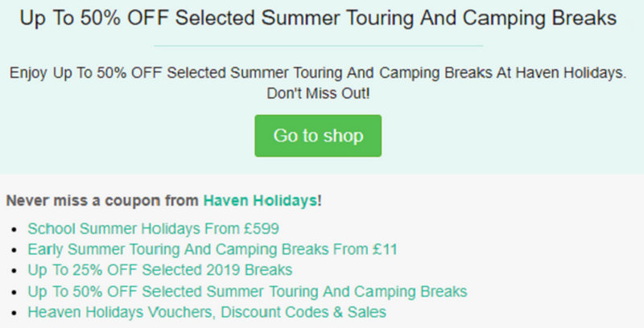Click the Enjoy Up To 50% OFF description
Image resolution: width=644 pixels, height=328 pixels.
tap(318, 73)
